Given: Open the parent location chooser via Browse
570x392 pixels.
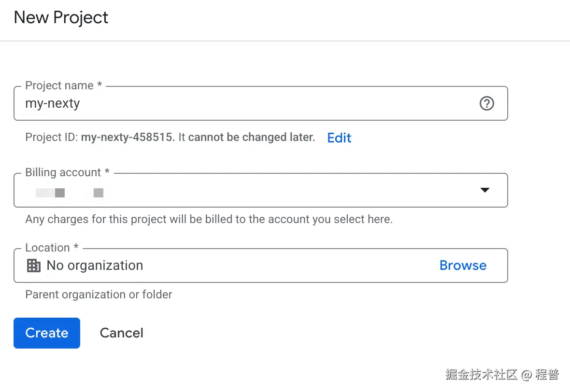Looking at the screenshot, I should (x=462, y=265).
